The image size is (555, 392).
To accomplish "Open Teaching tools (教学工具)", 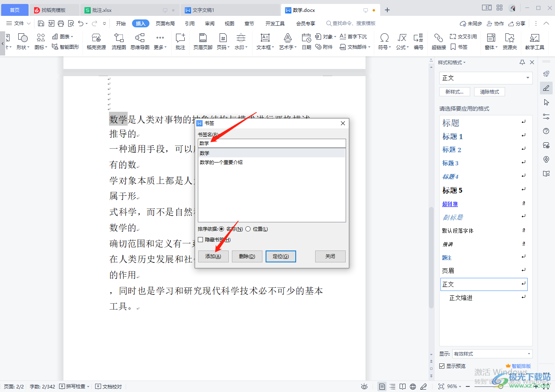I will coord(534,41).
